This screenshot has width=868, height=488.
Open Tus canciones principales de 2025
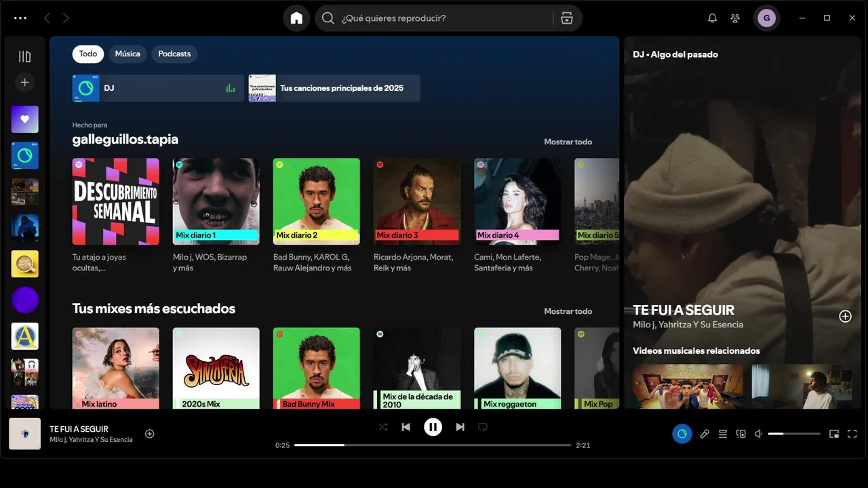click(334, 88)
